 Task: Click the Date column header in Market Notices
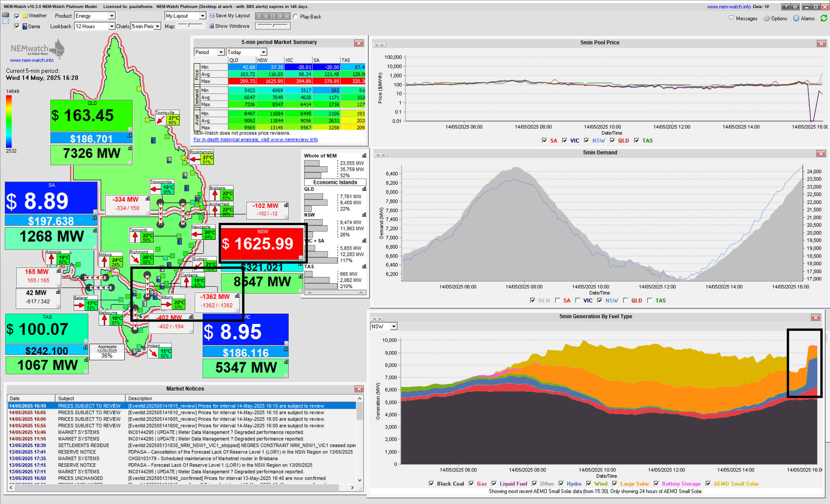click(31, 398)
